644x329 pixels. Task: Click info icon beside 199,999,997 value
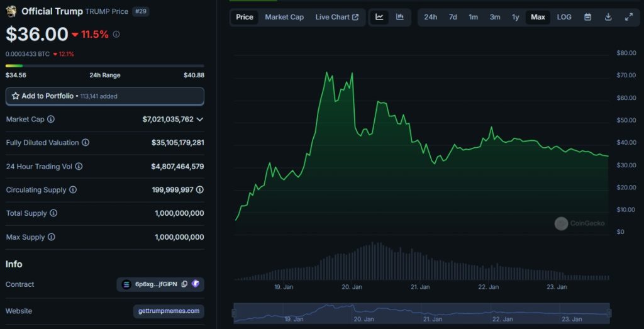point(199,190)
